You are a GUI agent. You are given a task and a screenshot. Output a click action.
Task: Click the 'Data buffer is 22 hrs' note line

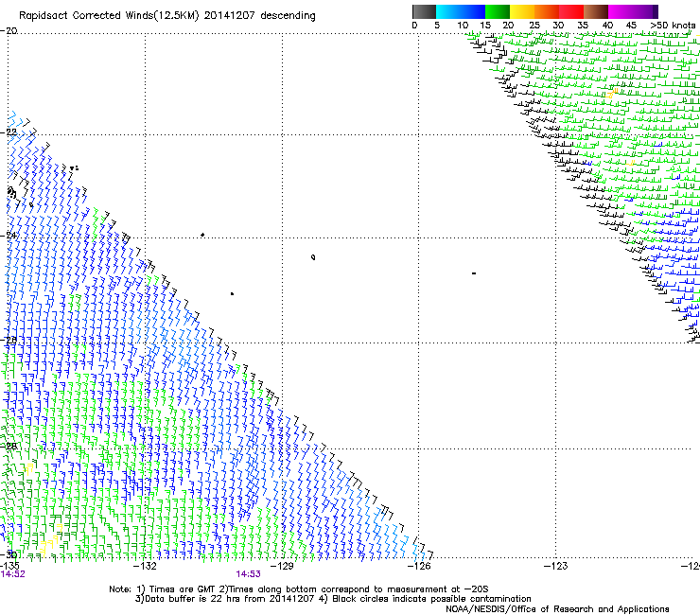point(333,599)
